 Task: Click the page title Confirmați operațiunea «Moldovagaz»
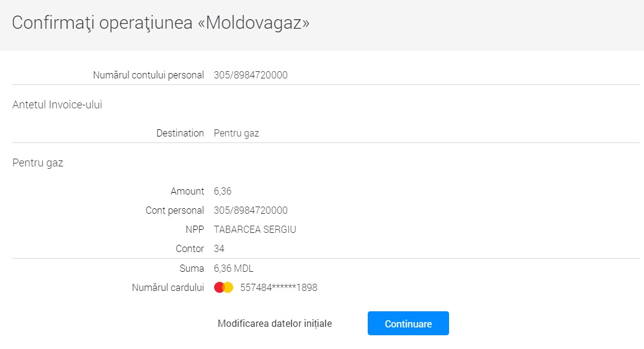161,23
